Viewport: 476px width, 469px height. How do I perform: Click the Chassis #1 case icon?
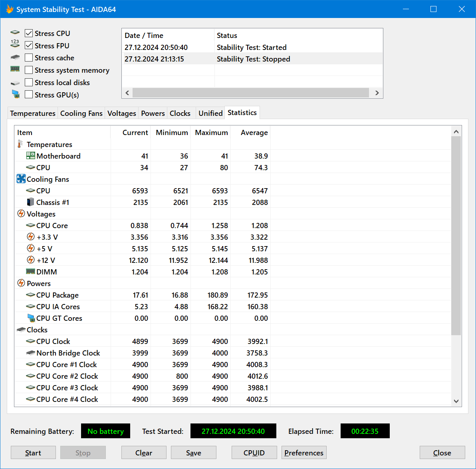30,202
